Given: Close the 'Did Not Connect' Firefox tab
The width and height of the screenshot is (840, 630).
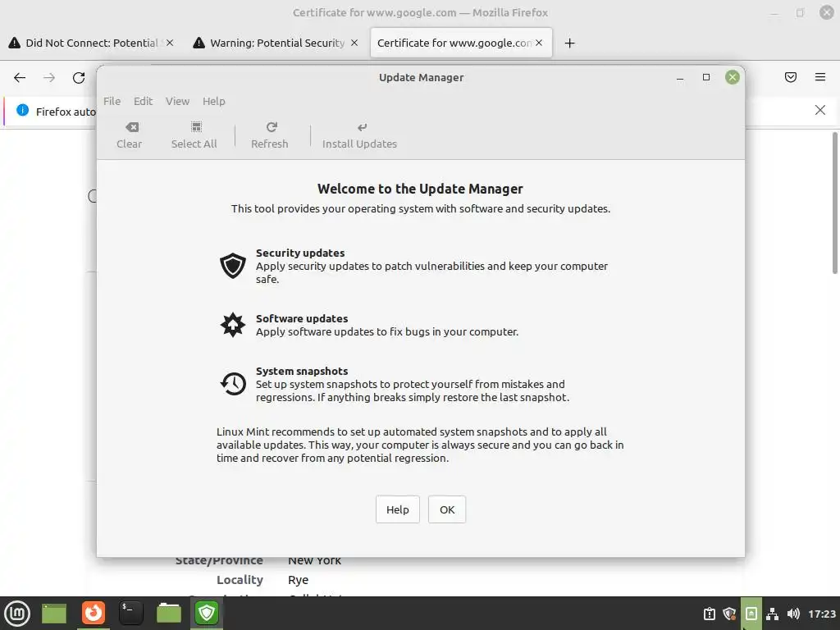Looking at the screenshot, I should click(x=170, y=43).
